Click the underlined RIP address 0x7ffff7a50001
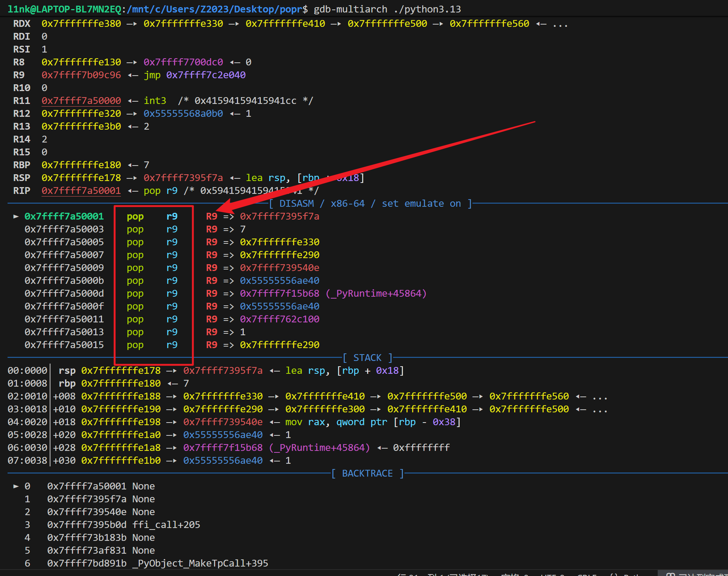Viewport: 728px width, 576px height. 81,190
